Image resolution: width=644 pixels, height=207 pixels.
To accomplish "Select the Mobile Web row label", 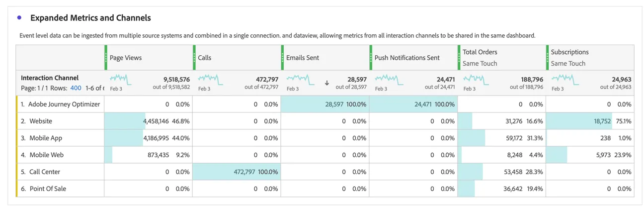I will tap(46, 155).
